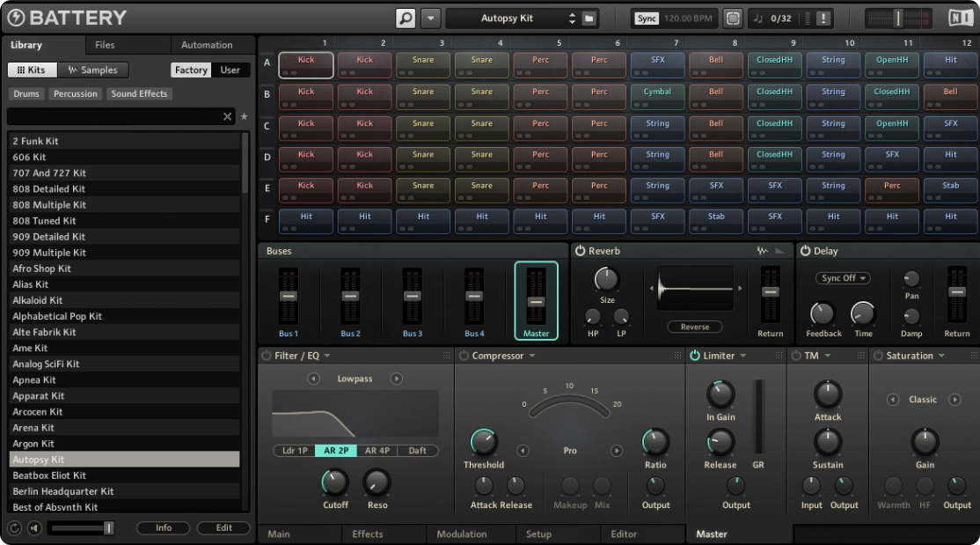Click the kit list scrollbar
The height and width of the screenshot is (545, 980).
245,164
